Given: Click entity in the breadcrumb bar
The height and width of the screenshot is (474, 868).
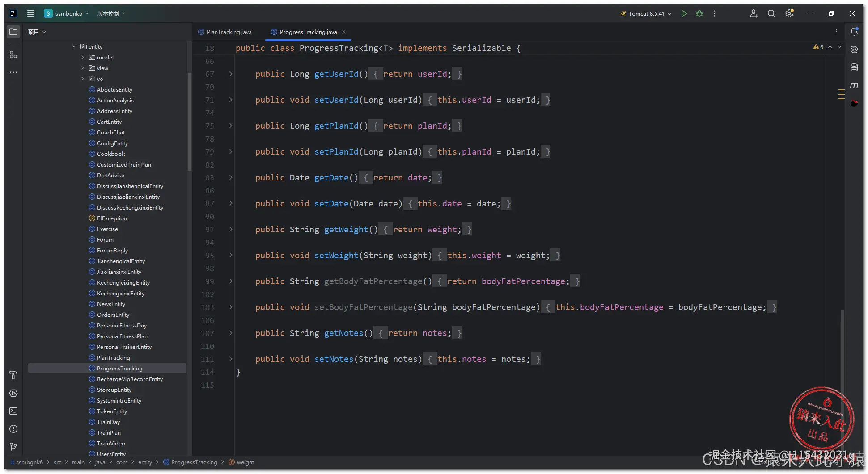Looking at the screenshot, I should click(x=145, y=462).
